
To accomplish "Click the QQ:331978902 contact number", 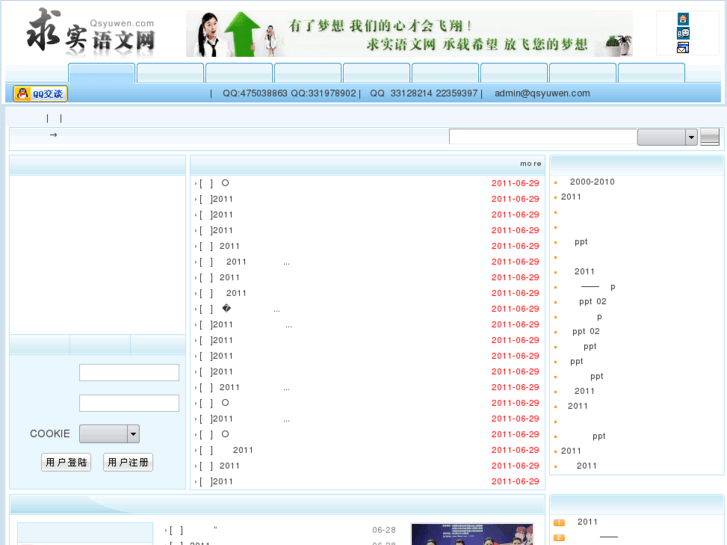I will (x=324, y=93).
